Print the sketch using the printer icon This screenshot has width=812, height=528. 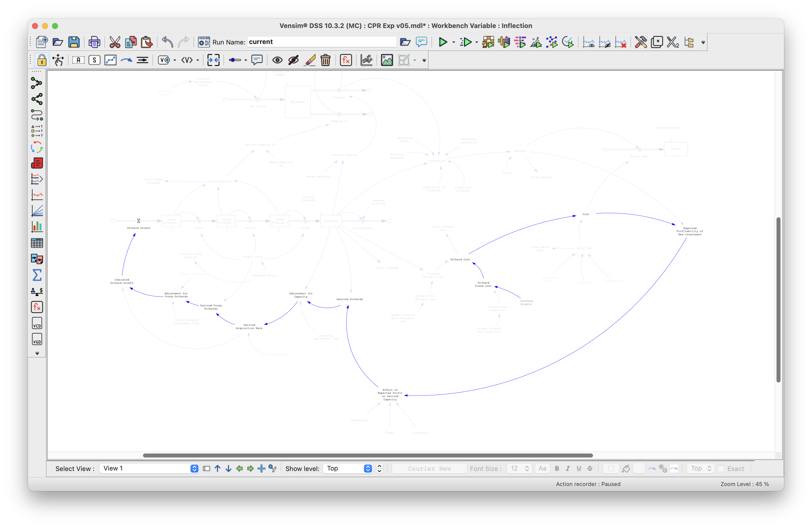point(94,42)
